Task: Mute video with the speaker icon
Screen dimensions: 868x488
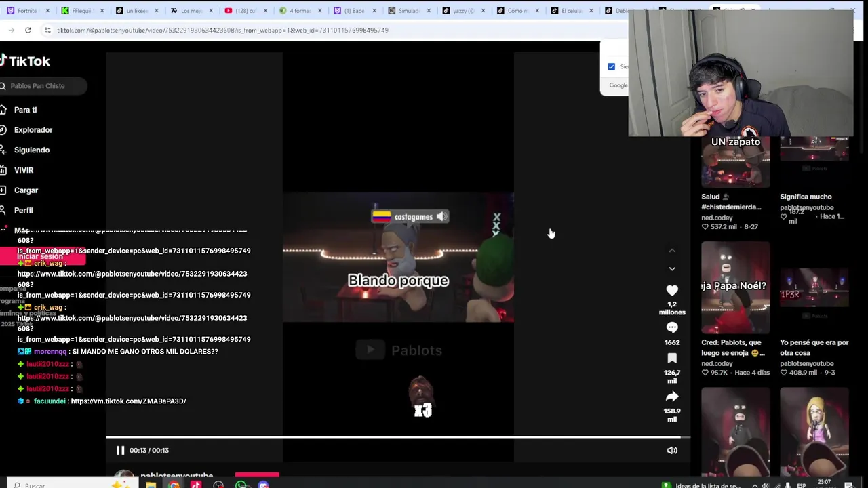Action: point(672,450)
